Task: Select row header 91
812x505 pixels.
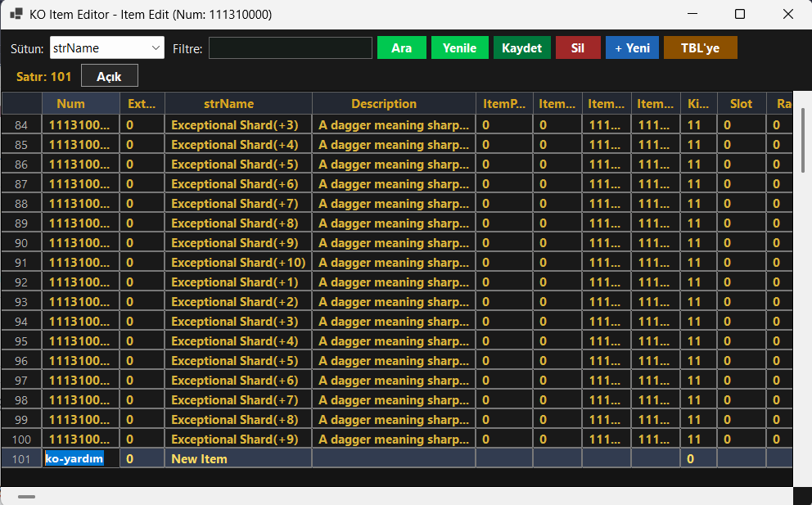Action: pos(21,263)
